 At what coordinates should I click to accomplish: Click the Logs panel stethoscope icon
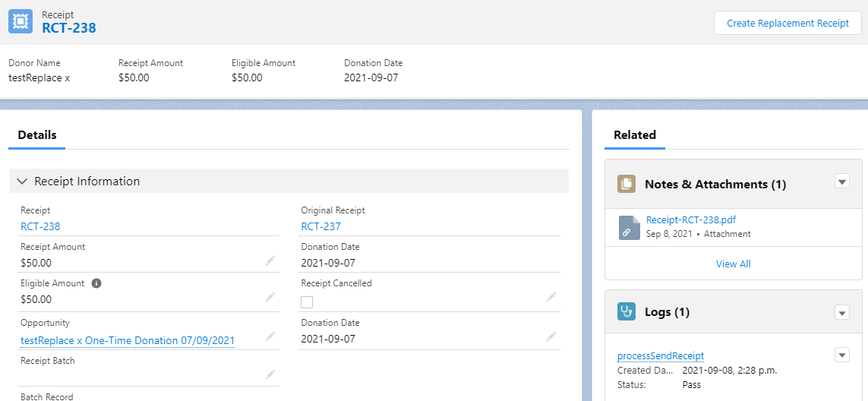point(626,312)
